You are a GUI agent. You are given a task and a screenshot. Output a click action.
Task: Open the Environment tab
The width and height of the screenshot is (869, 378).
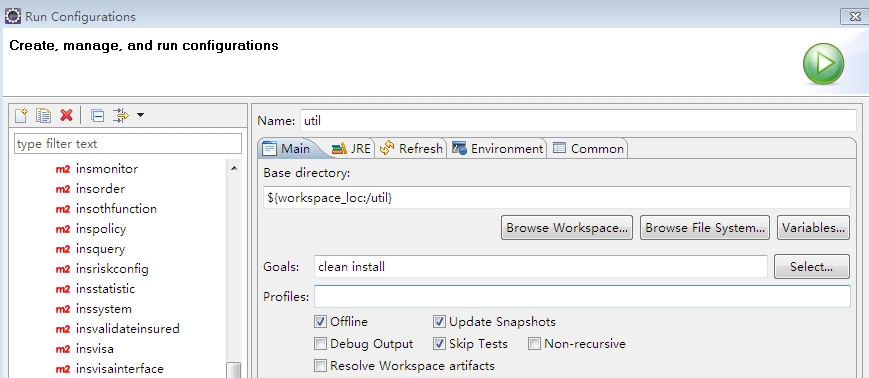click(x=497, y=149)
